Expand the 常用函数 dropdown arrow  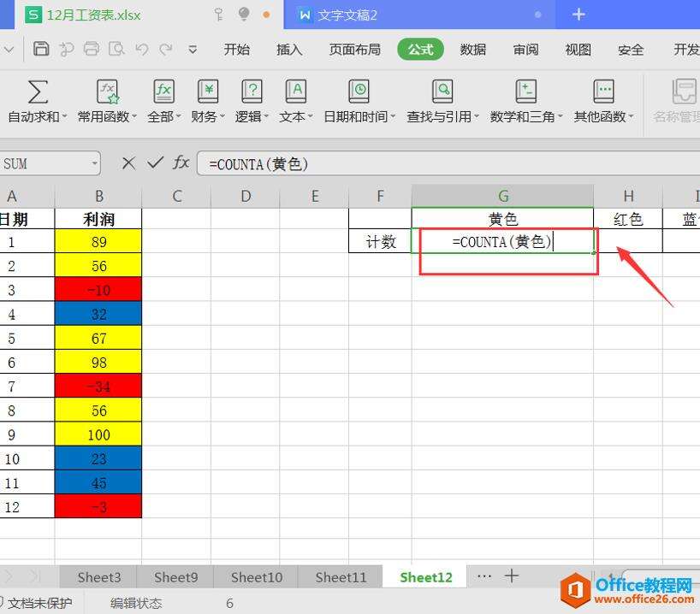(134, 117)
